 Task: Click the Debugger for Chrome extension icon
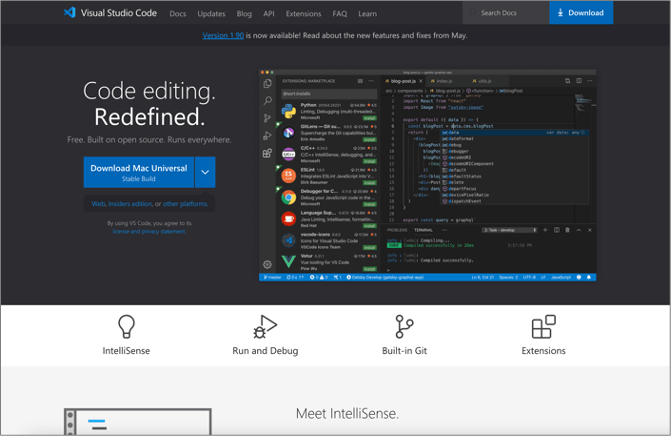[x=289, y=197]
